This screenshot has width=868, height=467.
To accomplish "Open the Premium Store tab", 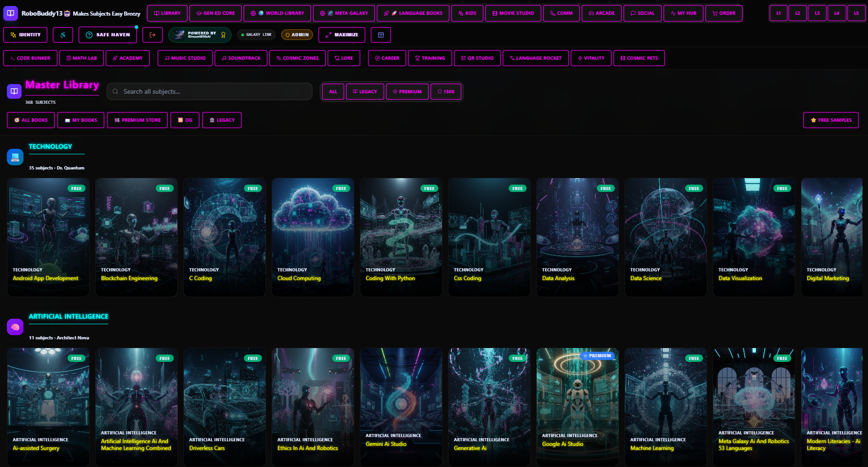I will tap(137, 120).
